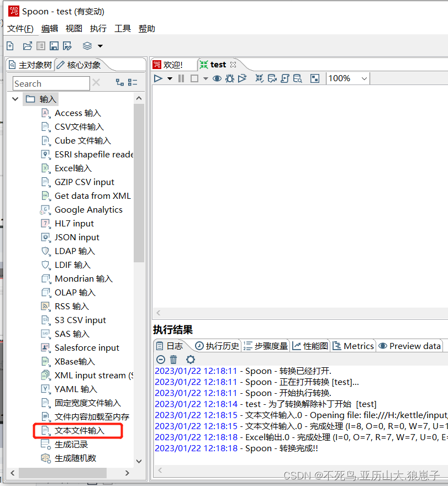The image size is (448, 486).
Task: Open the 帮助 menu
Action: click(x=146, y=29)
